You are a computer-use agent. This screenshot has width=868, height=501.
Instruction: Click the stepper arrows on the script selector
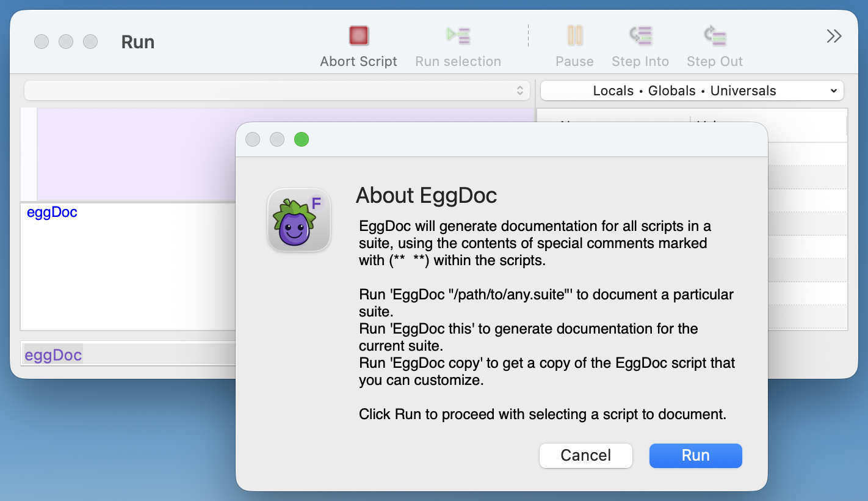pyautogui.click(x=522, y=90)
